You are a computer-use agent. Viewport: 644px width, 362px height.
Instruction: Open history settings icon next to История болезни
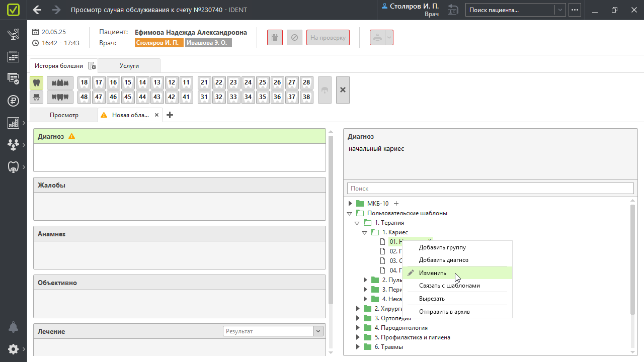click(92, 66)
